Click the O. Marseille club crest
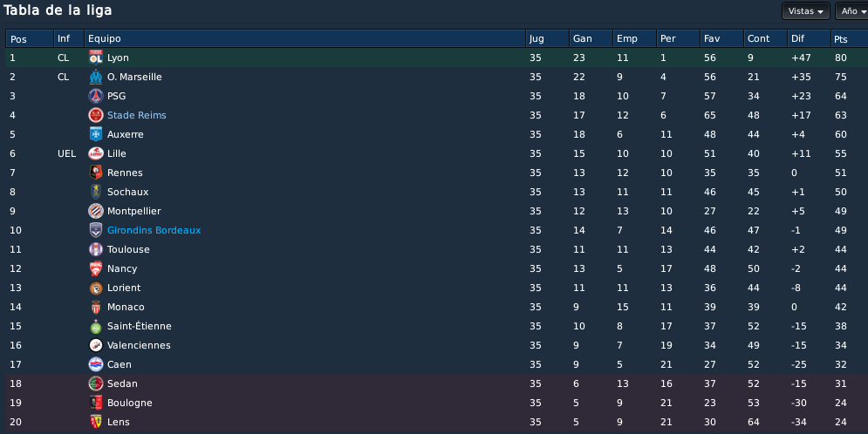 pyautogui.click(x=96, y=77)
